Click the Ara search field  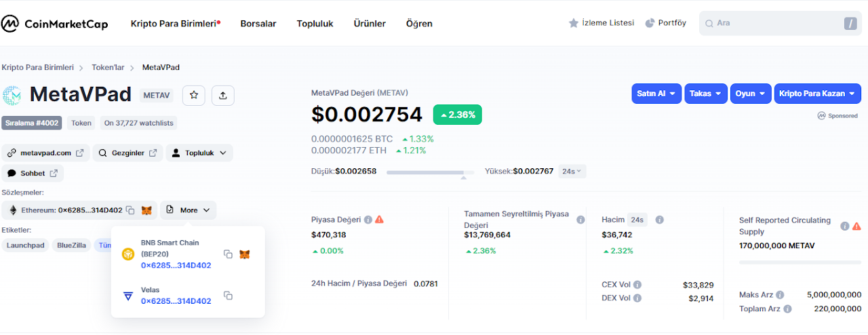pos(780,23)
